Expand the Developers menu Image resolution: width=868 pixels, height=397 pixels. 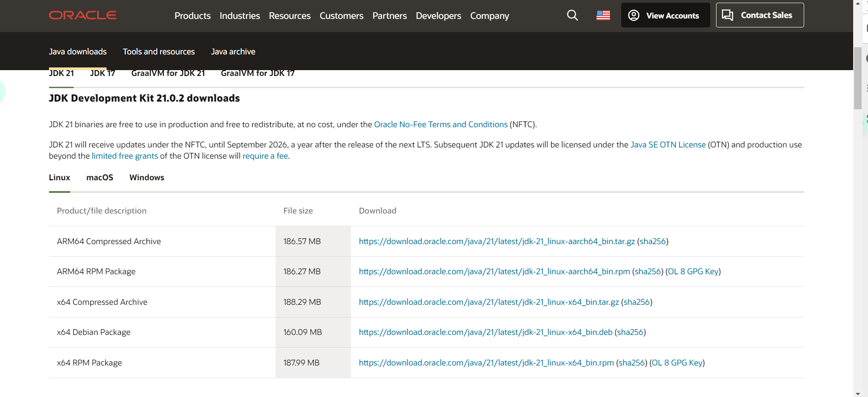pos(438,16)
